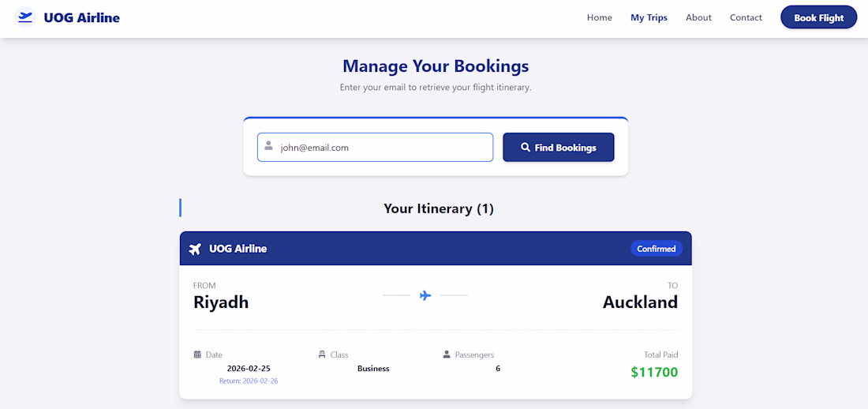Click the blue plane icon between cities
This screenshot has width=868, height=409.
pos(425,295)
